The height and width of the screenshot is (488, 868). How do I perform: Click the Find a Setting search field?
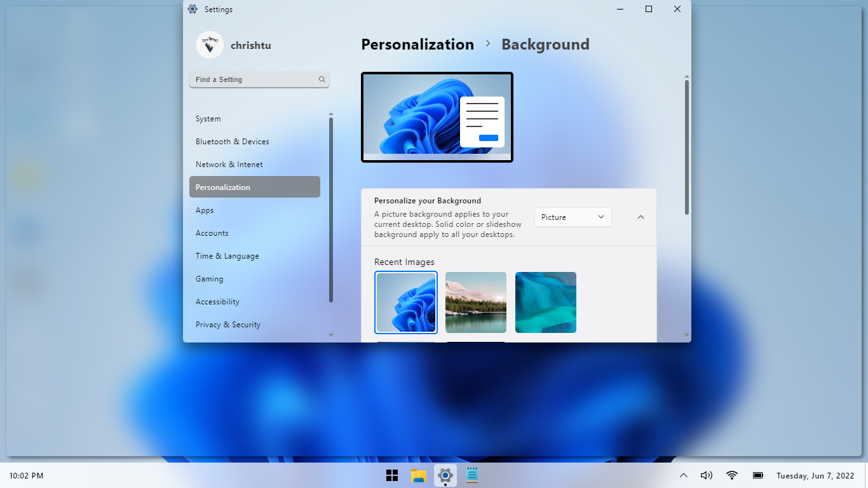pyautogui.click(x=254, y=79)
